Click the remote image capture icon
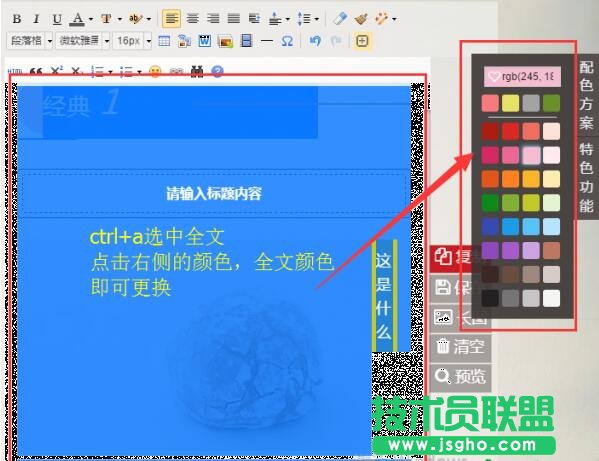Viewport: 599px width, 461px height. point(185,41)
